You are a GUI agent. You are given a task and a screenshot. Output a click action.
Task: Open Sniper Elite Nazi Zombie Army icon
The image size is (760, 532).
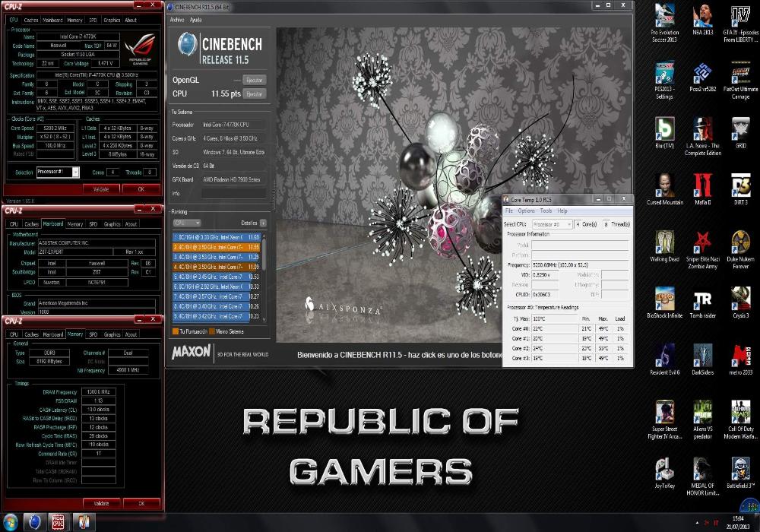point(702,249)
